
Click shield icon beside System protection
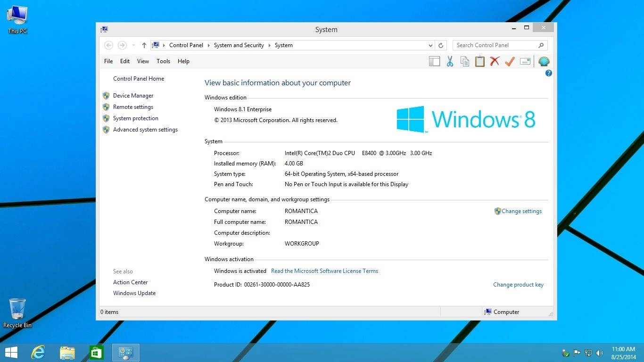click(x=106, y=118)
